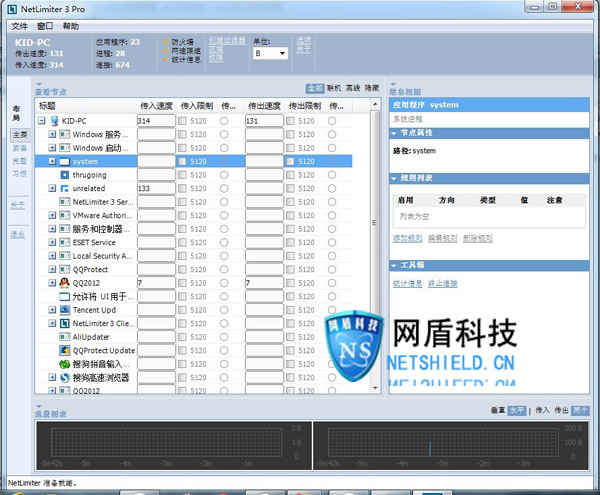Switch node filter to 全部
The image size is (600, 495).
(x=315, y=88)
